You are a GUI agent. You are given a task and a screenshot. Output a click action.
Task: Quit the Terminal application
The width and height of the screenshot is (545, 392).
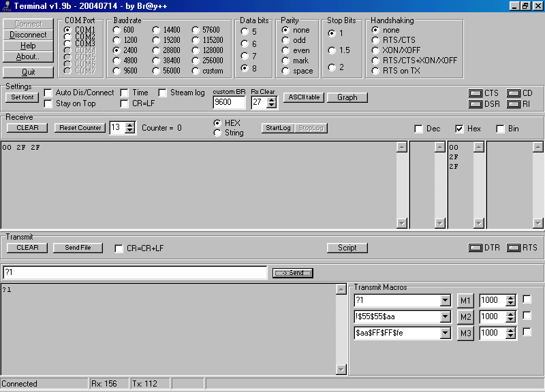[x=28, y=72]
